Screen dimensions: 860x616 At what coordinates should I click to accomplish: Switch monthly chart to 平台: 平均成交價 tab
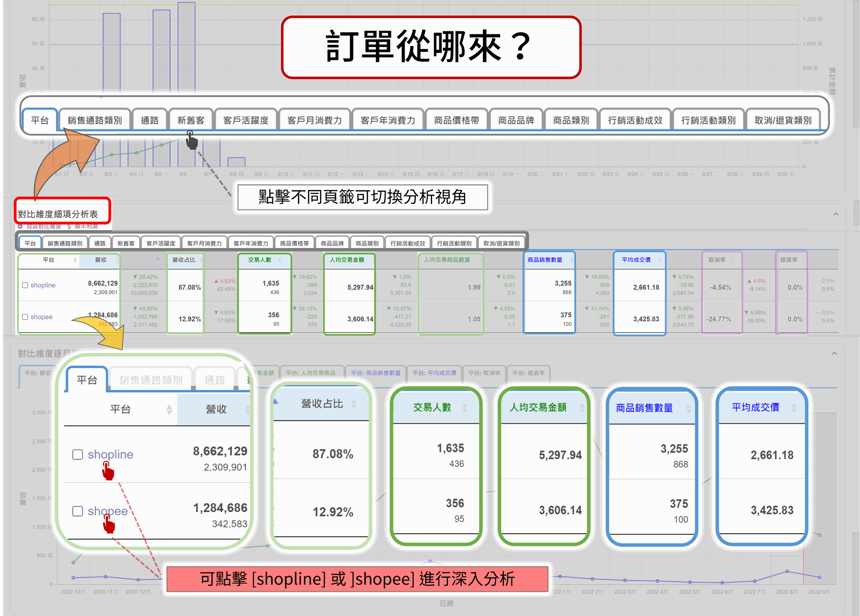(434, 372)
